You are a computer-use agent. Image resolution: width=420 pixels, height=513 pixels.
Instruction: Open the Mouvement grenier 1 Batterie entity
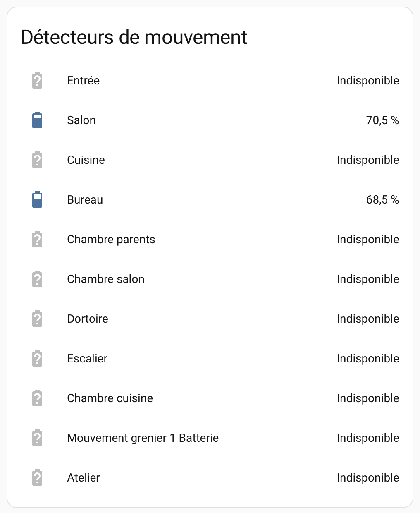(143, 438)
